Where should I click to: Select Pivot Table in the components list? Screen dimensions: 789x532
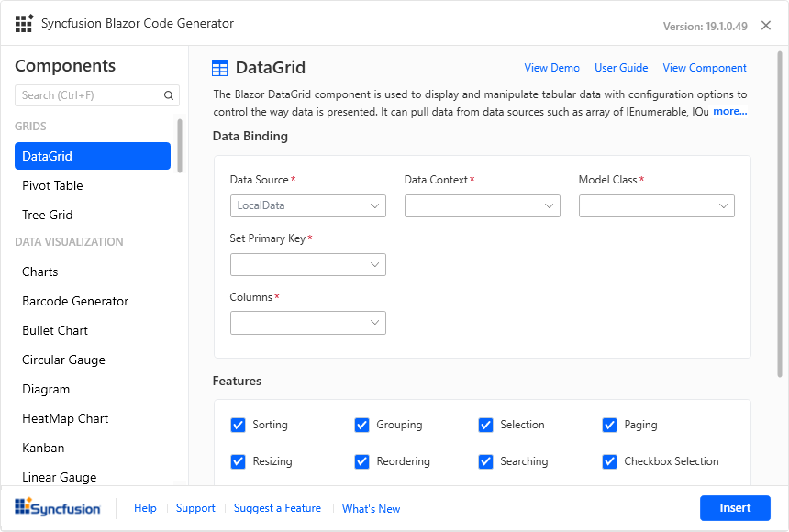pos(52,185)
